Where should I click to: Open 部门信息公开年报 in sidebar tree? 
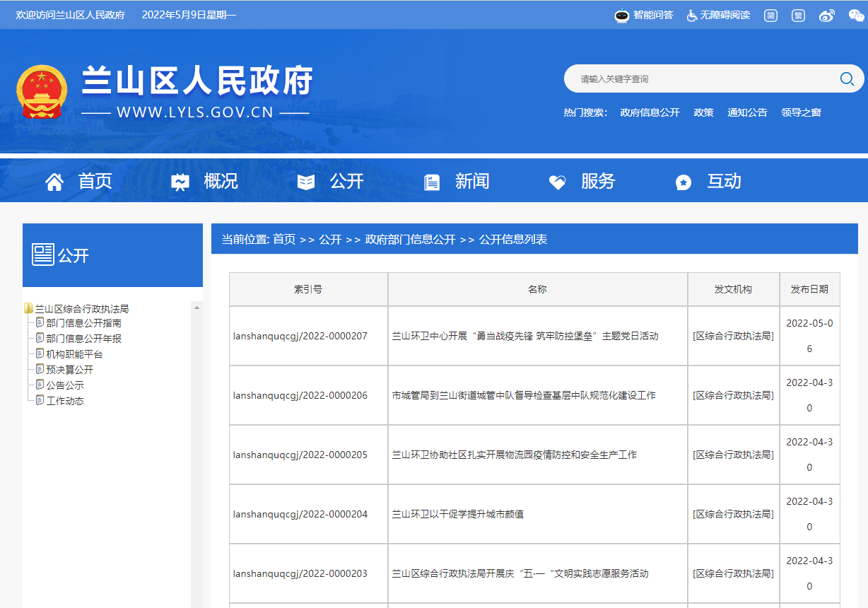pos(83,339)
